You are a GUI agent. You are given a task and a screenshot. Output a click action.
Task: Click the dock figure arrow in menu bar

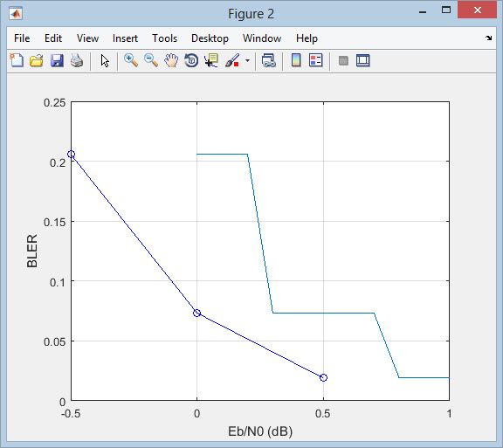point(488,38)
